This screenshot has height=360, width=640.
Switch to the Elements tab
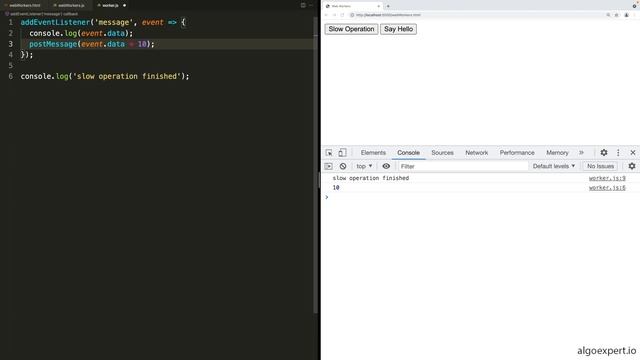373,153
